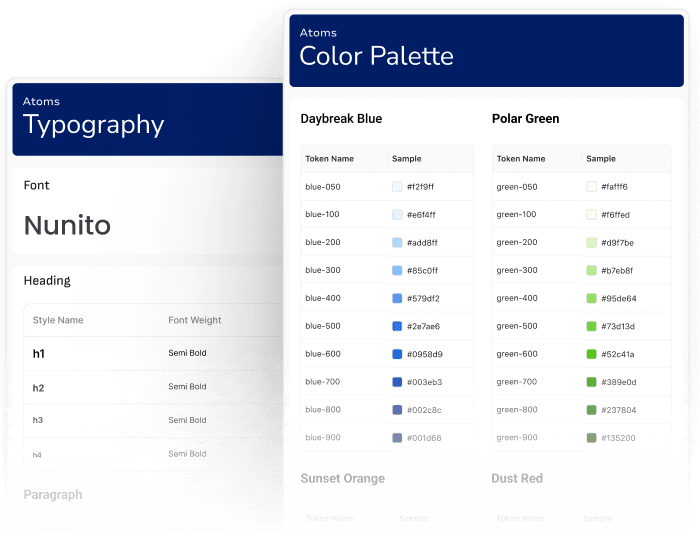Image resolution: width=700 pixels, height=544 pixels.
Task: Pick the green-400 swatch #95de64
Action: click(591, 298)
